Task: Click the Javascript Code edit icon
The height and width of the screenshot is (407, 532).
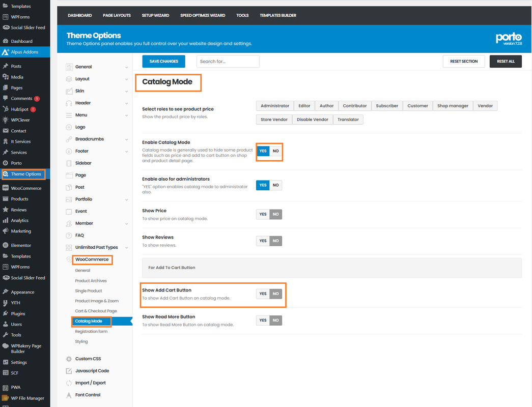Action: 69,371
